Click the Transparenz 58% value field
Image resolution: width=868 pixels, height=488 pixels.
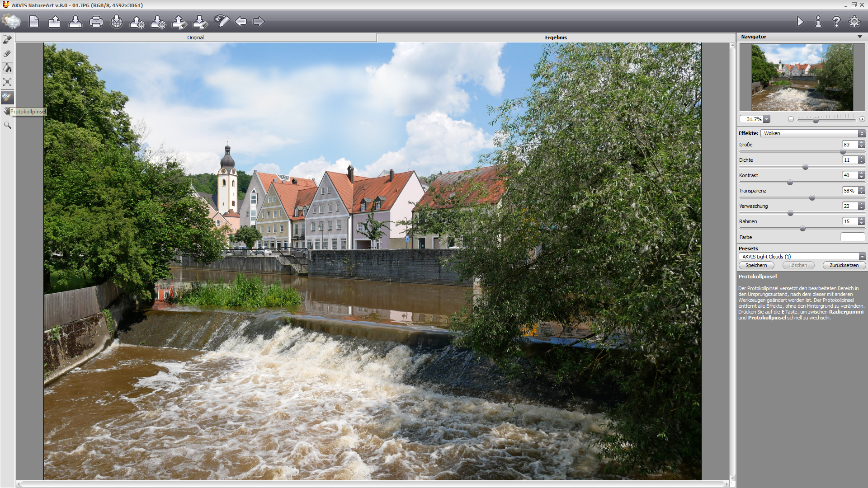[x=850, y=191]
